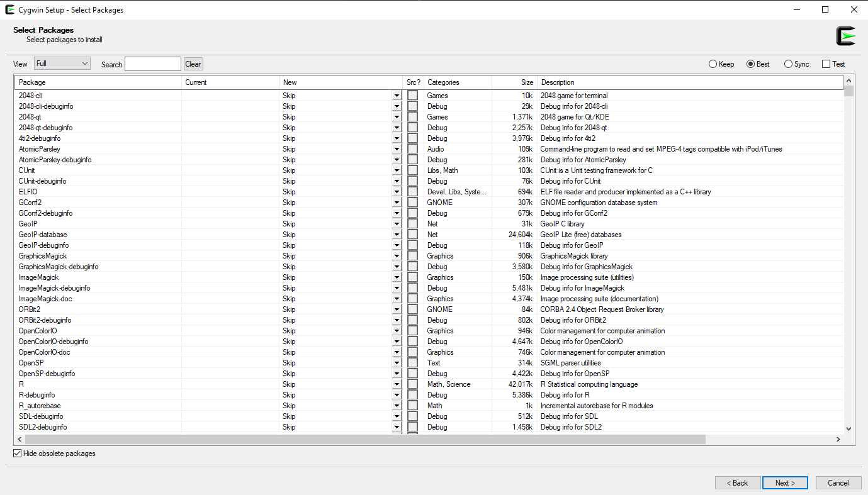Open version dropdown for CUnit
The height and width of the screenshot is (495, 868).
[397, 170]
